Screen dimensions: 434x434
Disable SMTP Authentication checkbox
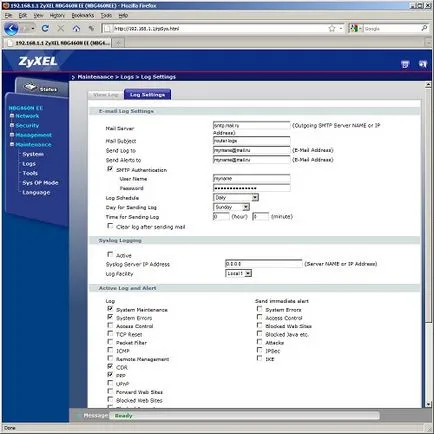[x=110, y=169]
